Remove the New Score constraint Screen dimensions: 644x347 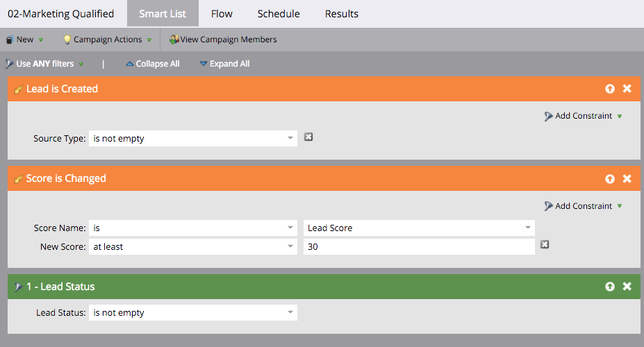545,244
